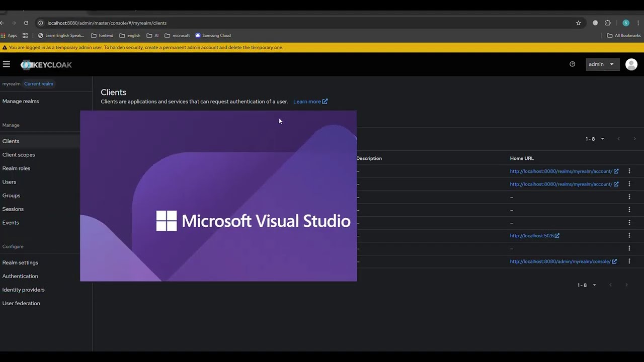
Task: Bookmark this page with the star icon
Action: [579, 23]
